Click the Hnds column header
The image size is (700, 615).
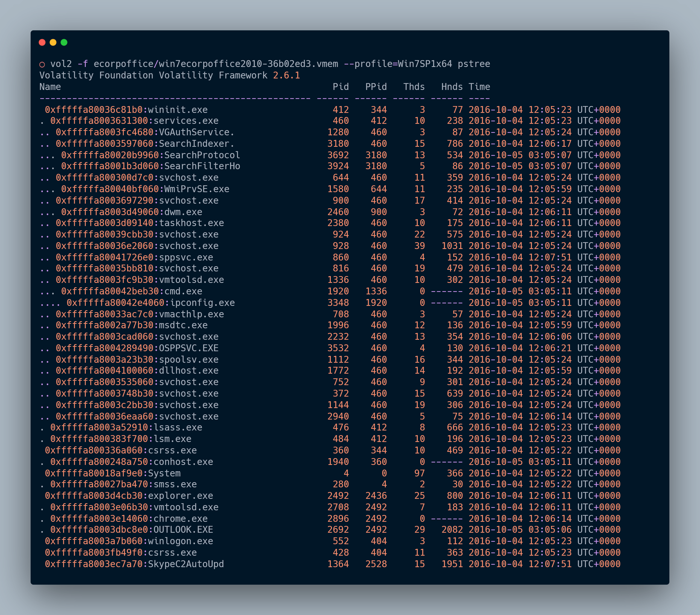[452, 87]
